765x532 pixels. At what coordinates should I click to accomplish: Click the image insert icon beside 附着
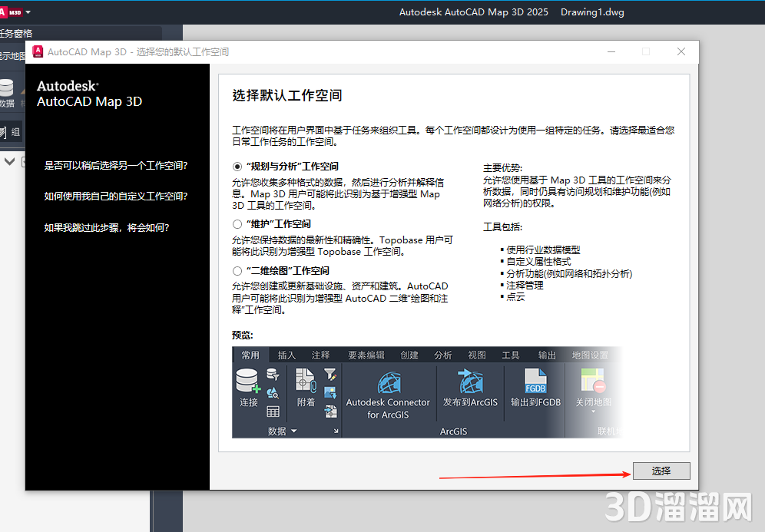coord(330,392)
